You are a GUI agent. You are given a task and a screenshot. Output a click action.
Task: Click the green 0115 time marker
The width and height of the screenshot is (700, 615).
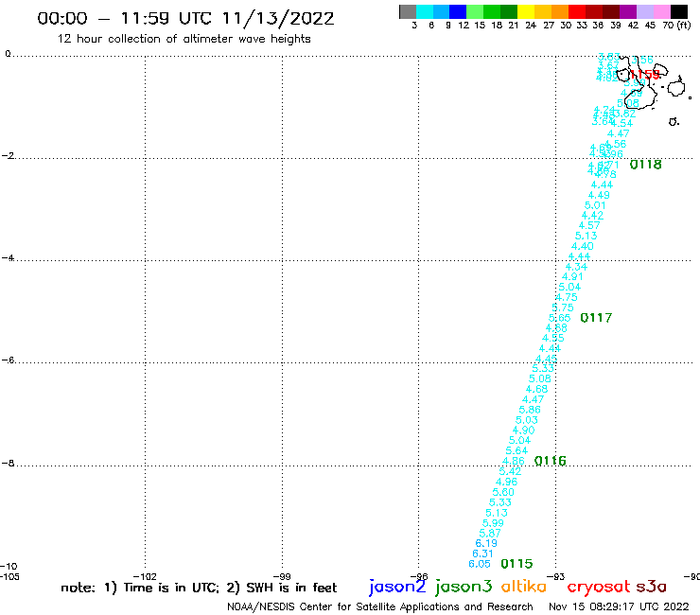[x=516, y=564]
